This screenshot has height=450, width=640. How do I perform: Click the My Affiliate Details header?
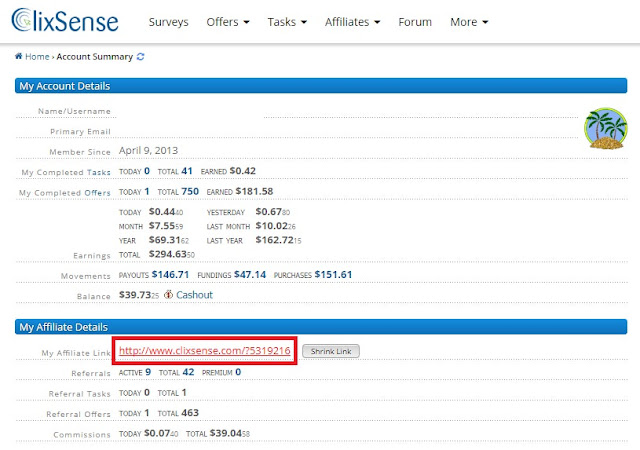[321, 327]
